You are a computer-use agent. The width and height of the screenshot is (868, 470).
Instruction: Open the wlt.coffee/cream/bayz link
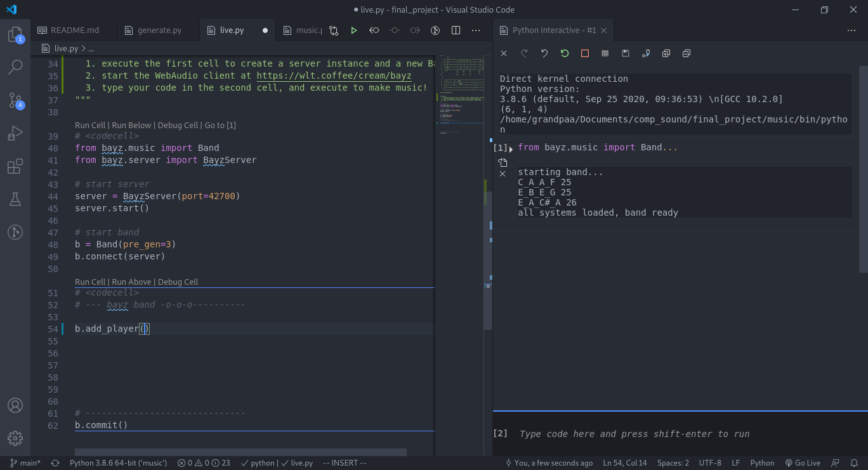pos(334,75)
